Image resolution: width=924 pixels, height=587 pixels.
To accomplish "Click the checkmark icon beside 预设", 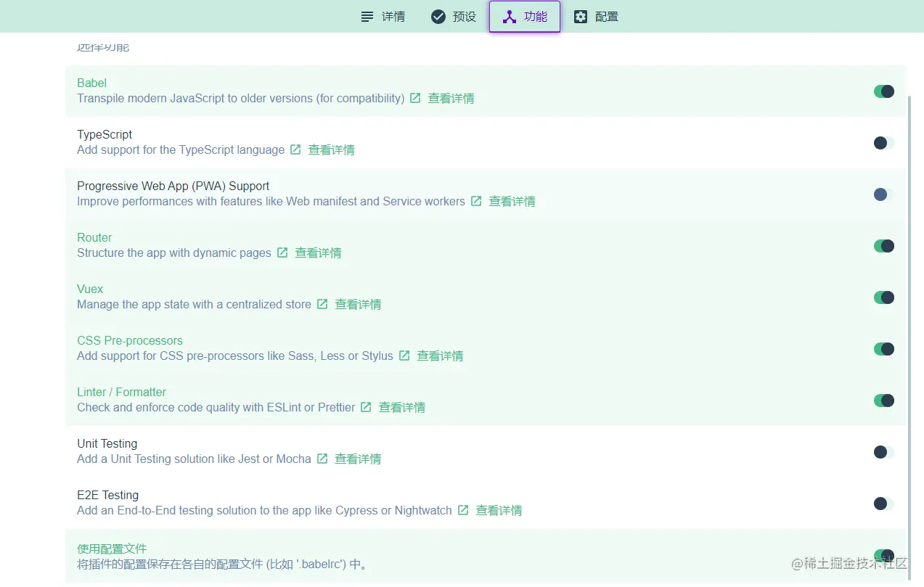I will point(438,17).
